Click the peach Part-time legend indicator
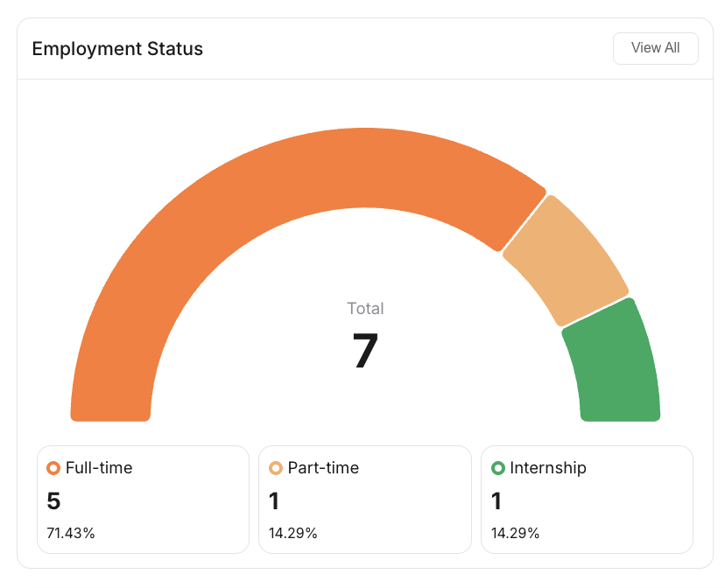Screen dimensions: 725x588 tap(276, 468)
